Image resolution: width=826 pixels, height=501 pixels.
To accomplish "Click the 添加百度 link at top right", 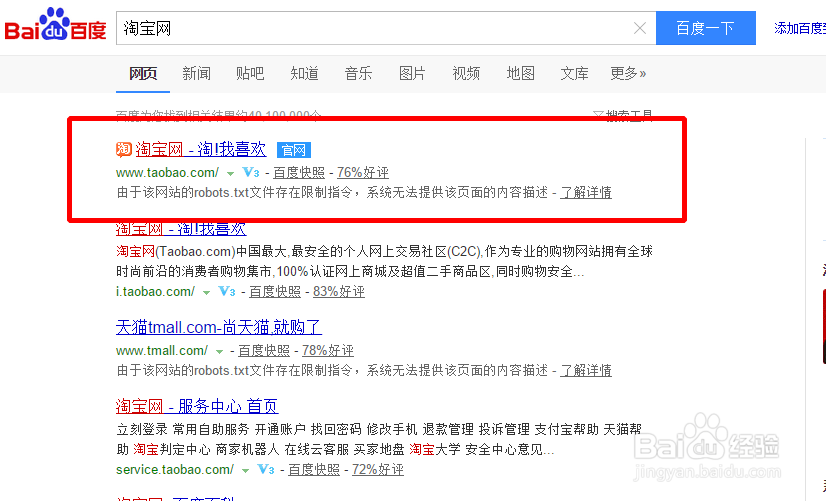I will click(x=800, y=28).
